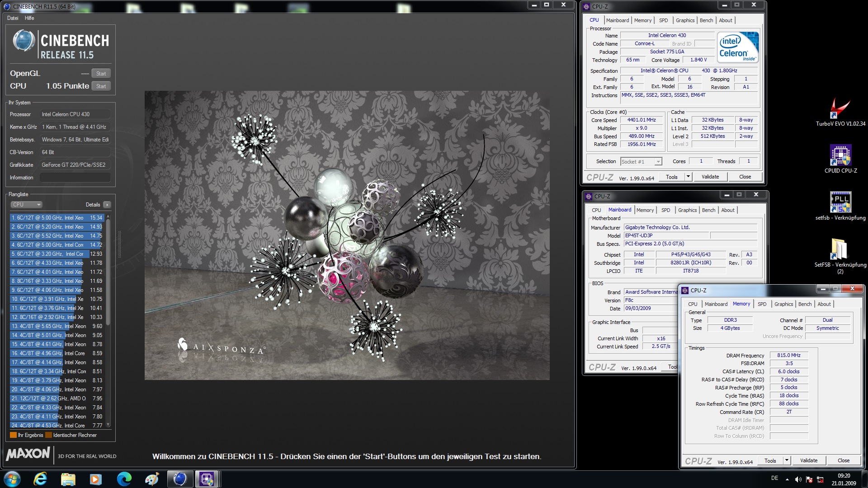Click the Cinebench title bar icon
The height and width of the screenshot is (488, 868).
point(7,6)
